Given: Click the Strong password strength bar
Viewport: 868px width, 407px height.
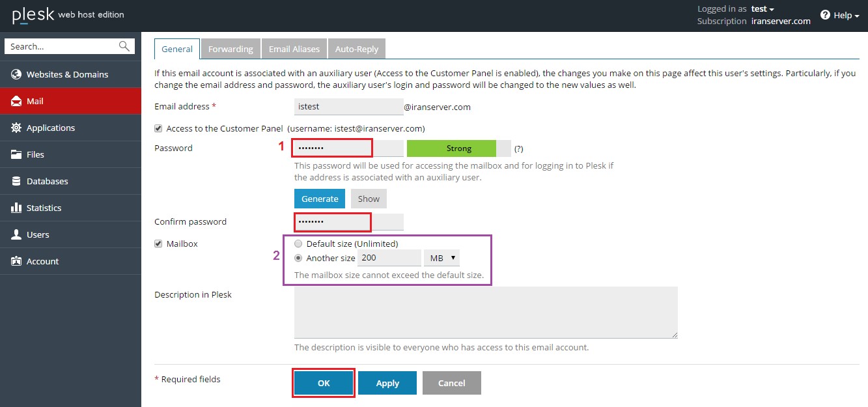Looking at the screenshot, I should [459, 148].
